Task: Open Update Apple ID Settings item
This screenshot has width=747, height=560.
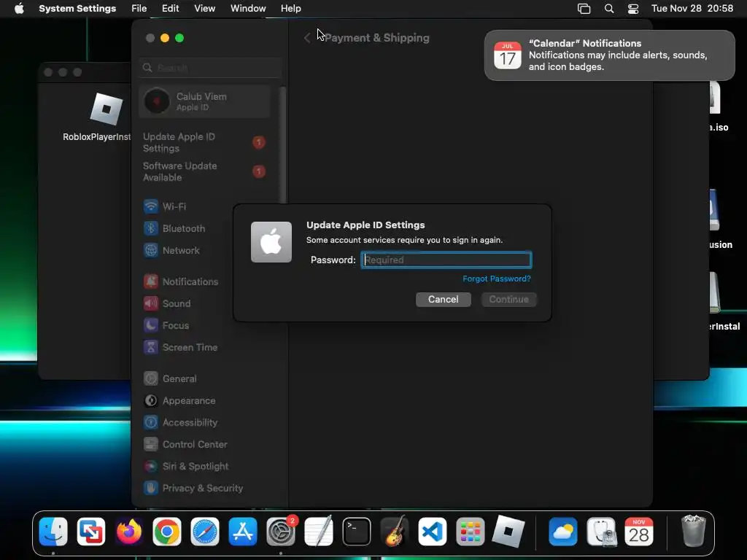Action: [205, 142]
